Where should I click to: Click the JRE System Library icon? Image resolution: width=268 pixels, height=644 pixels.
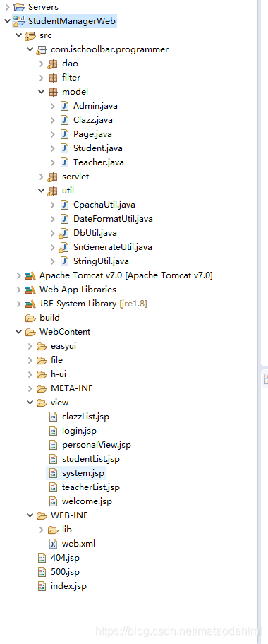point(30,304)
